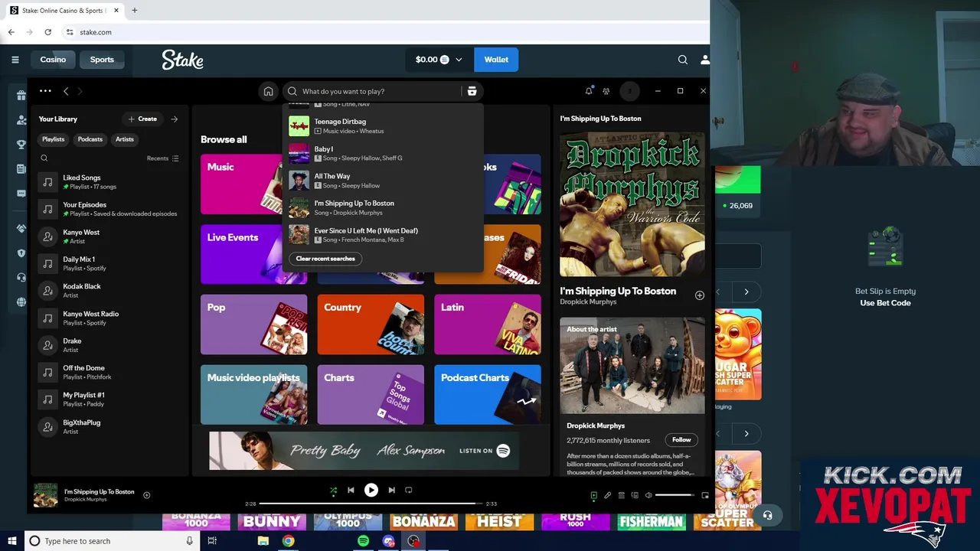The height and width of the screenshot is (551, 980).
Task: Open the Stake hamburger menu
Action: (x=15, y=60)
